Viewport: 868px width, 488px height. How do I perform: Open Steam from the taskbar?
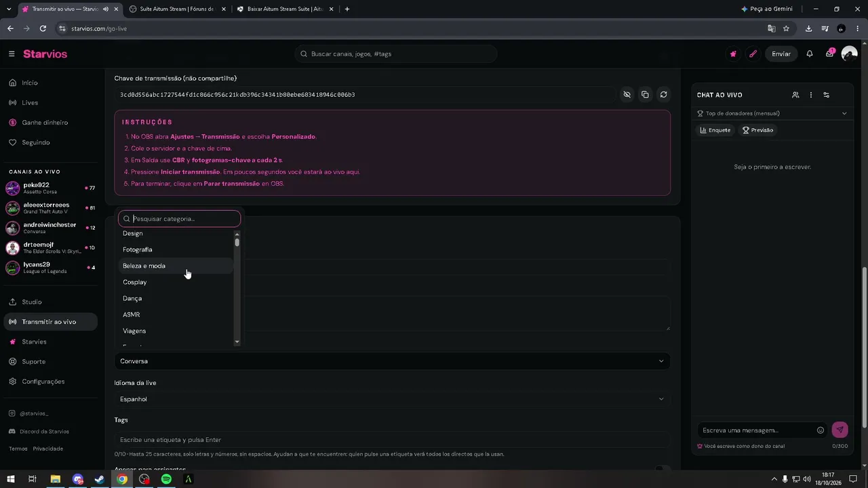pos(100,479)
